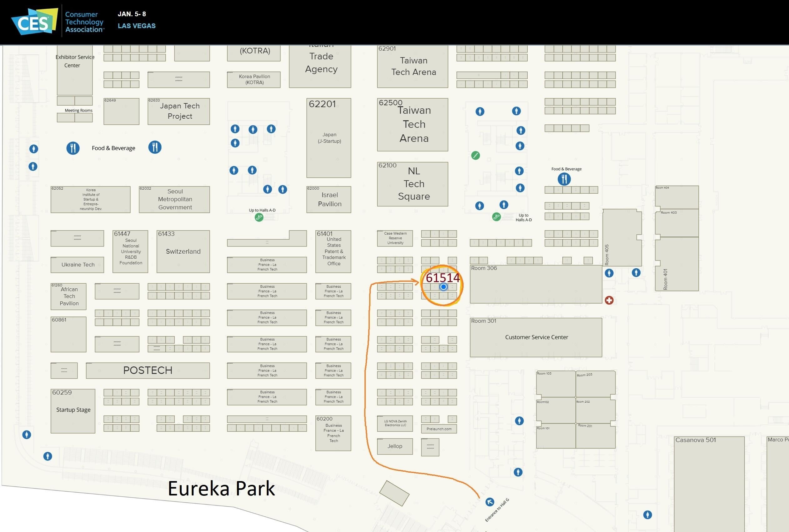The image size is (789, 532).
Task: Click the Entrance to Hall G arrow icon
Action: 490,502
